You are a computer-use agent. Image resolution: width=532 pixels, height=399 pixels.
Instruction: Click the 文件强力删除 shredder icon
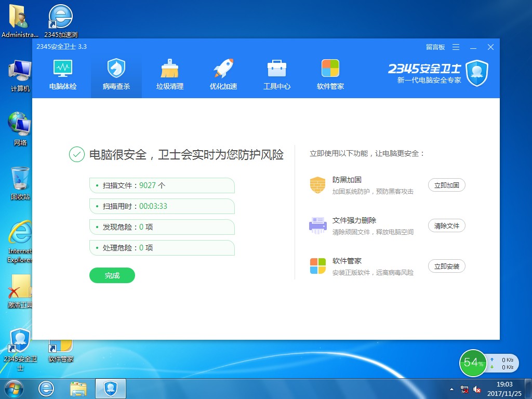pos(317,225)
